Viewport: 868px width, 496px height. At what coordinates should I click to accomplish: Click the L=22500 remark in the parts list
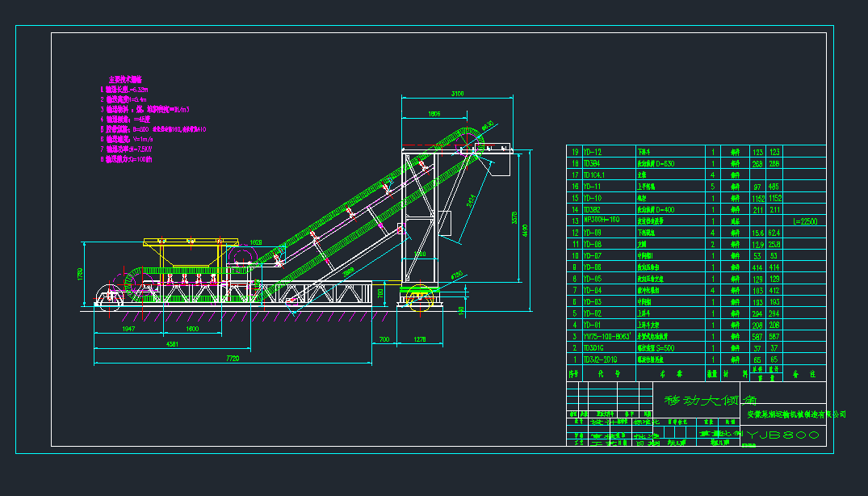click(805, 221)
